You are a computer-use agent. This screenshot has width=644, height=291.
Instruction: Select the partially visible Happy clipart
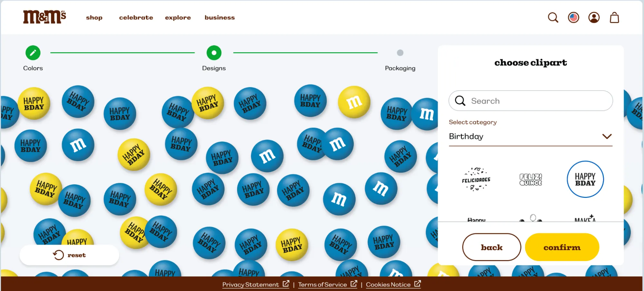pyautogui.click(x=476, y=220)
